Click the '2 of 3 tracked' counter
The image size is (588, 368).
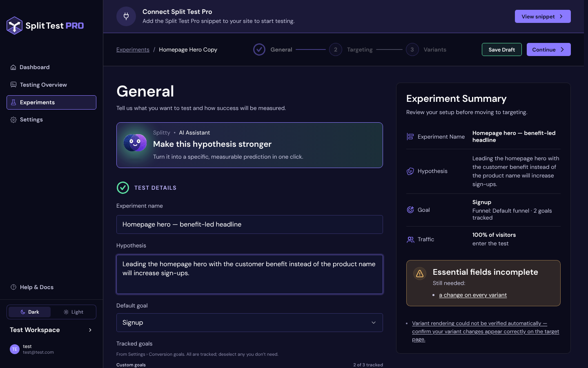pos(368,365)
